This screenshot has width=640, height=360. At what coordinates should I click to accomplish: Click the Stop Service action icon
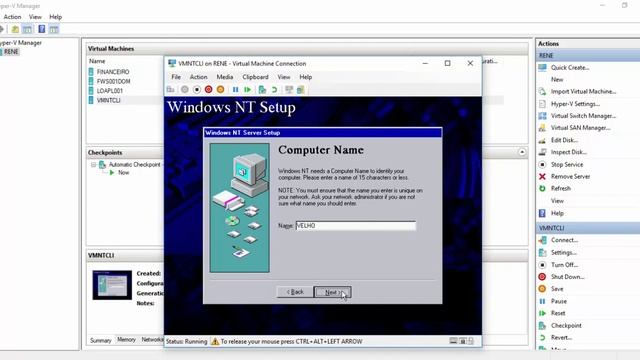pos(542,164)
